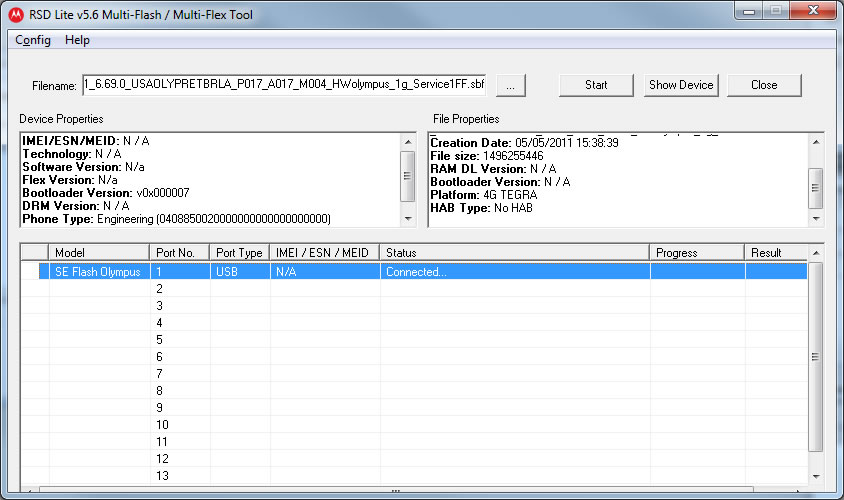Maximize the RSD Lite window
This screenshot has height=500, width=844.
coord(775,11)
